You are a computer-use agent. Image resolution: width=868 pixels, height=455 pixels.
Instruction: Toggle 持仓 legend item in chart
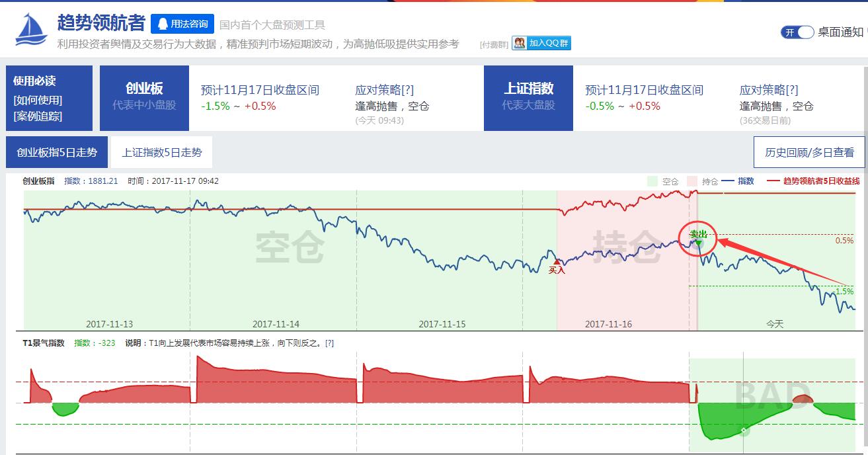702,181
